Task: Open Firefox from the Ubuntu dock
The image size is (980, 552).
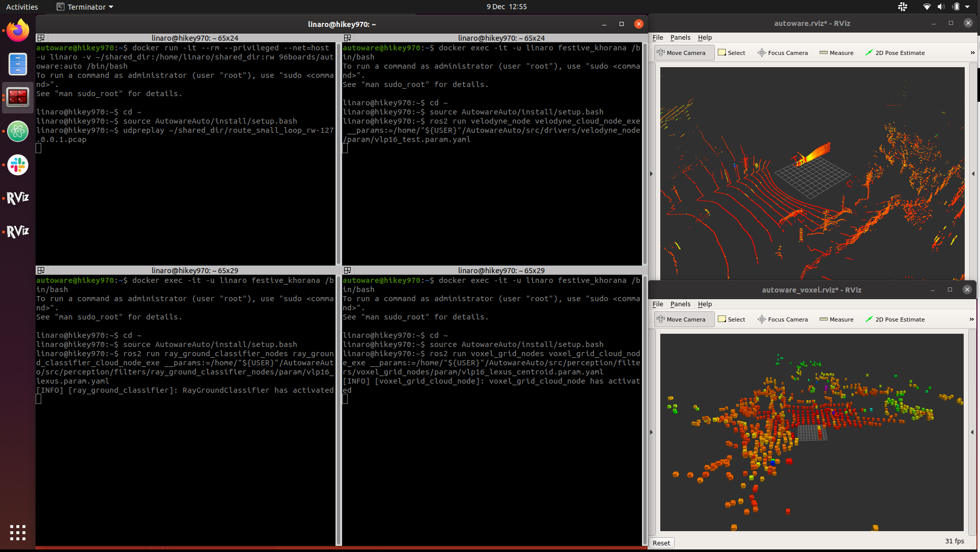Action: 18,31
